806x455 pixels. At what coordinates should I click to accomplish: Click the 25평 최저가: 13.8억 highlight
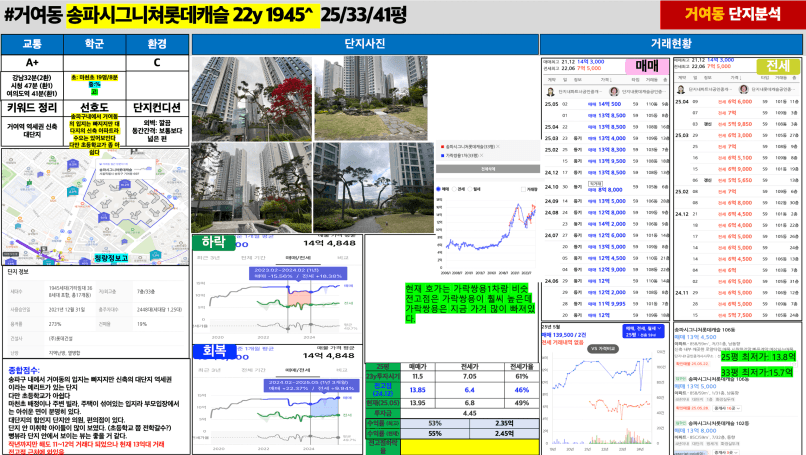point(758,357)
